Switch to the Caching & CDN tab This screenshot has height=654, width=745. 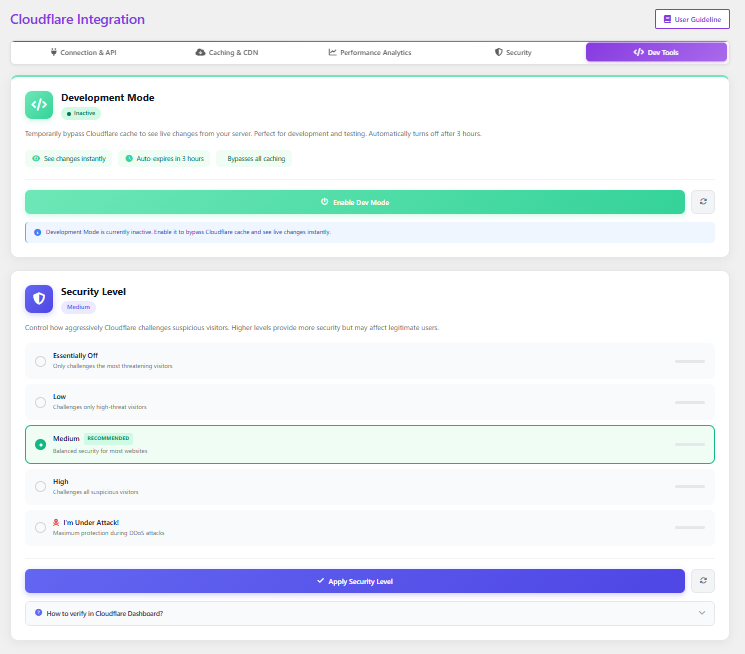(x=227, y=52)
